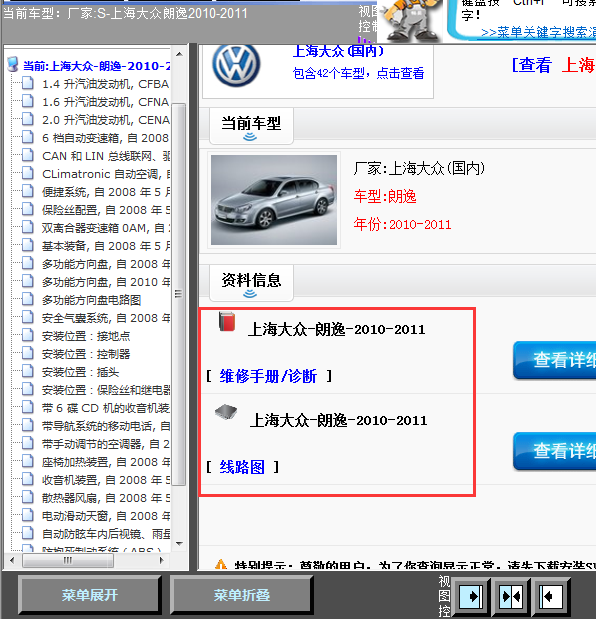This screenshot has height=619, width=596.
Task: Open 安装位置：保险丝和继电器 entry
Action: [x=105, y=390]
